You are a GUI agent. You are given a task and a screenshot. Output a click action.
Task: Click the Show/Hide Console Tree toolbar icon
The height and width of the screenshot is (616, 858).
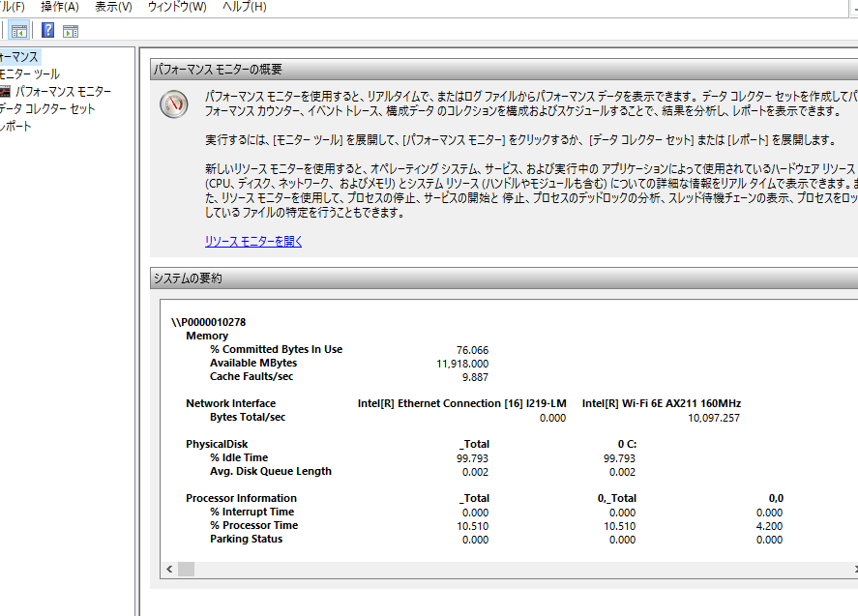coord(18,30)
